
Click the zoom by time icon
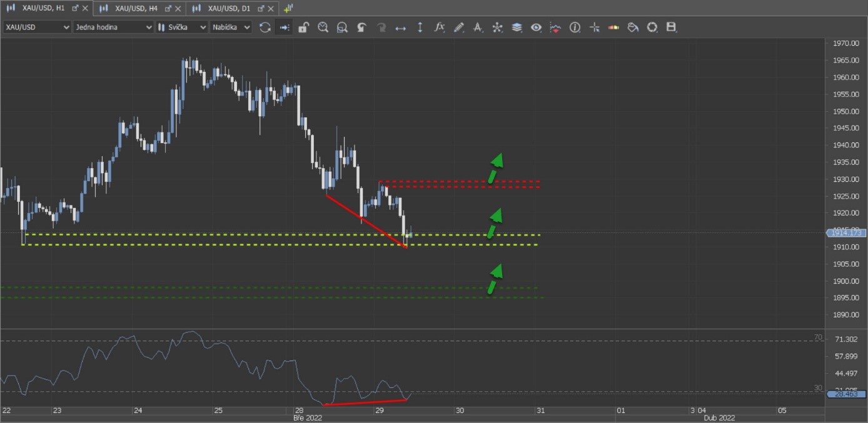323,27
